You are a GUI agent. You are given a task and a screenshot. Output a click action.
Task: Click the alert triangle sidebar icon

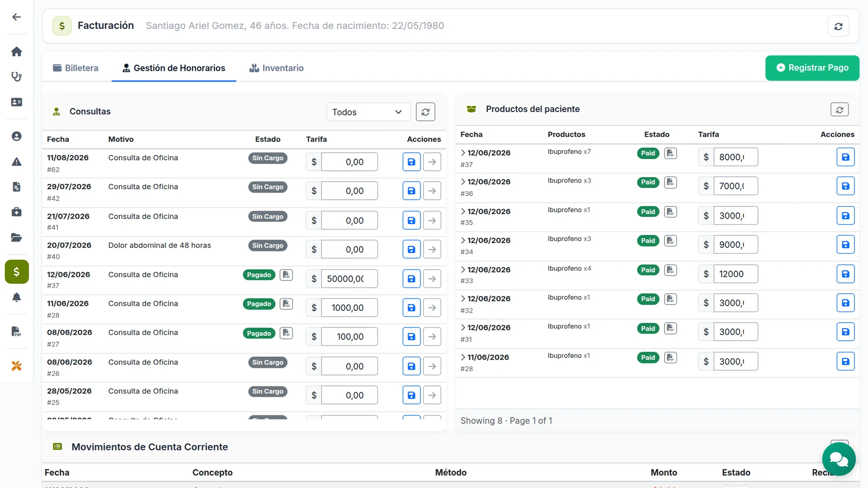point(17,162)
